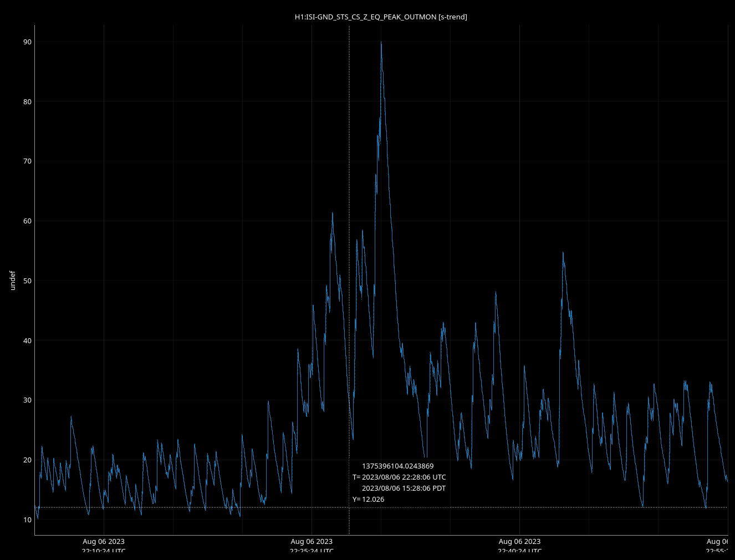Click the vertical dotted cursor line

349,166
